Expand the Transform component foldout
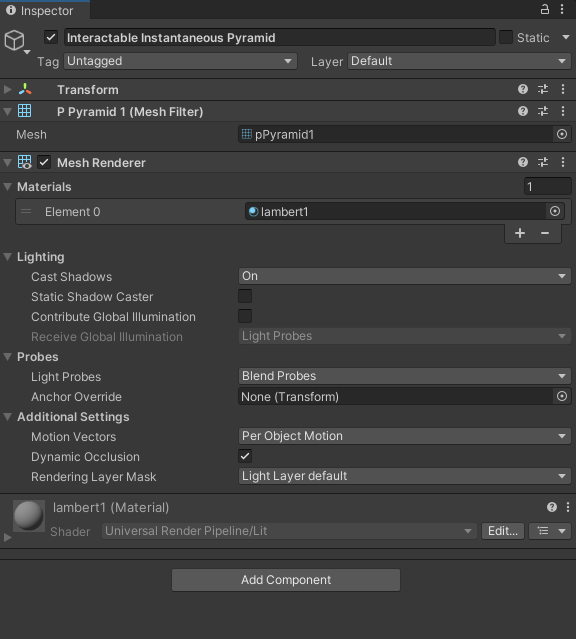576x639 pixels. [x=8, y=89]
